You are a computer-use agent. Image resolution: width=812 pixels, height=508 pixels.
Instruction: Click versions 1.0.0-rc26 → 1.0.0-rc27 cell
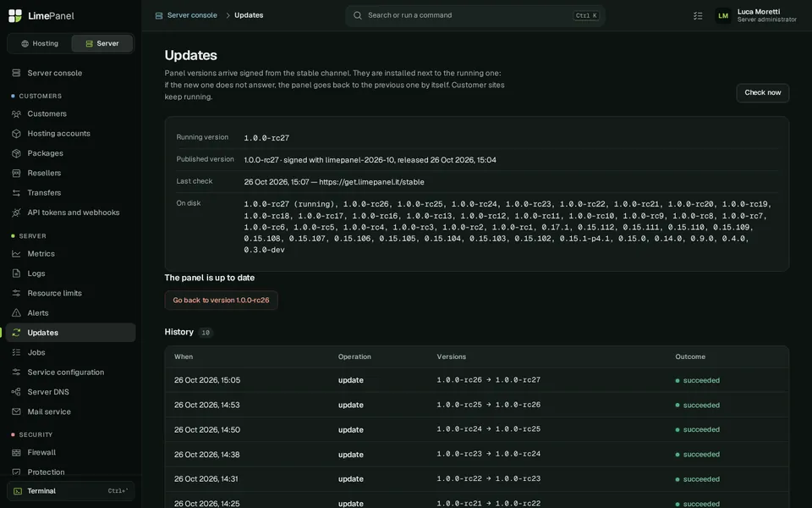pos(488,380)
